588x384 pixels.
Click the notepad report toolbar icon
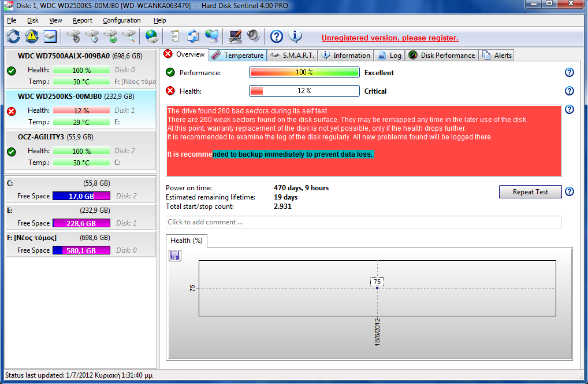pos(175,36)
